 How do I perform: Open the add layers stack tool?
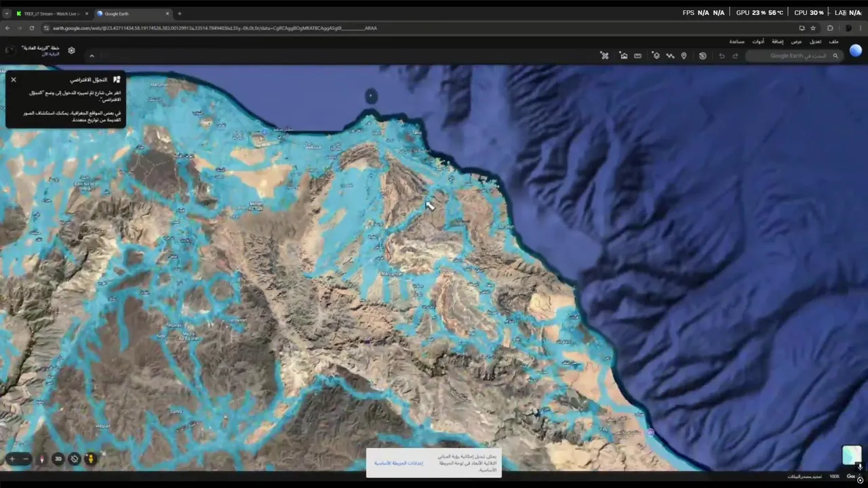pyautogui.click(x=656, y=56)
